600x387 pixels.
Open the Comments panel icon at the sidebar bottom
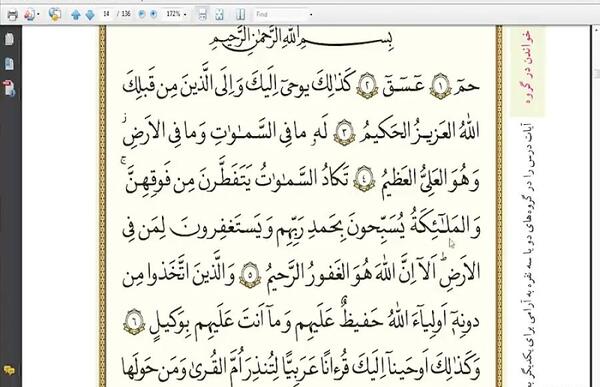pos(9,370)
